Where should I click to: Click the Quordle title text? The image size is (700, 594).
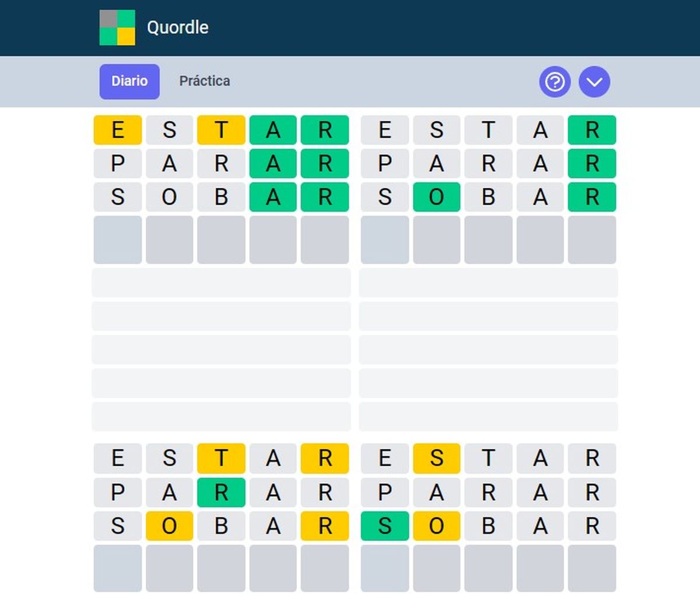coord(177,27)
